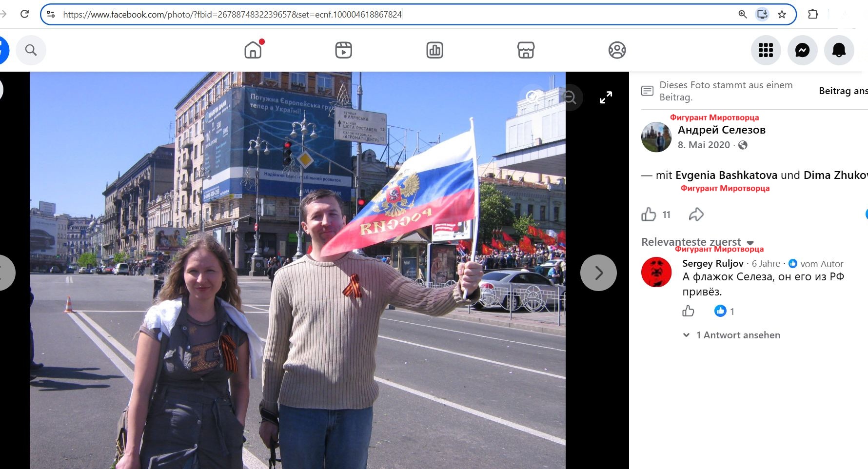Open site information icon in address bar
Viewport: 868px width, 469px height.
(x=51, y=14)
